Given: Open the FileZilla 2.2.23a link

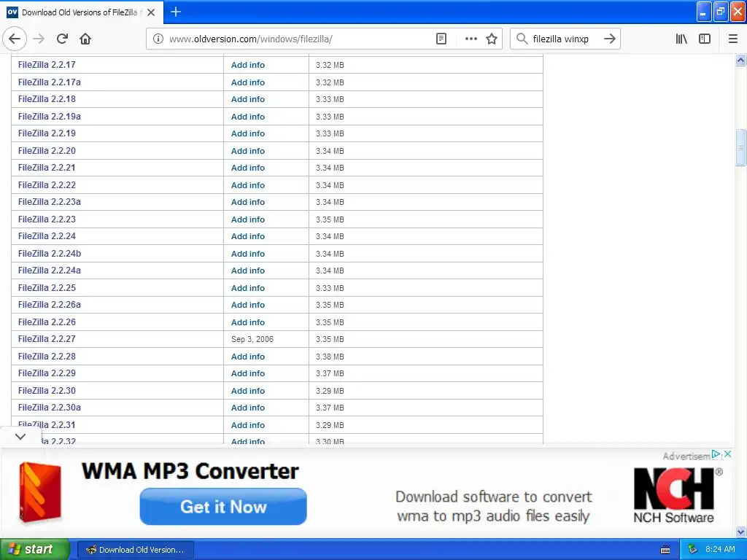Looking at the screenshot, I should pyautogui.click(x=50, y=202).
